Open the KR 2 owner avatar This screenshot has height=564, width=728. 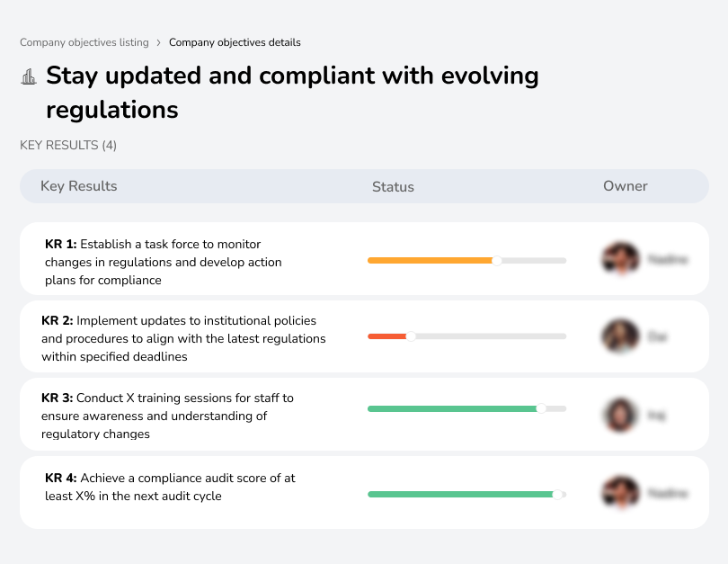tap(620, 336)
